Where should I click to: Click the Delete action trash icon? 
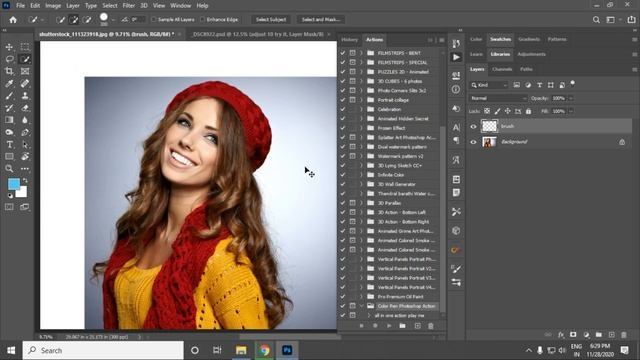431,326
